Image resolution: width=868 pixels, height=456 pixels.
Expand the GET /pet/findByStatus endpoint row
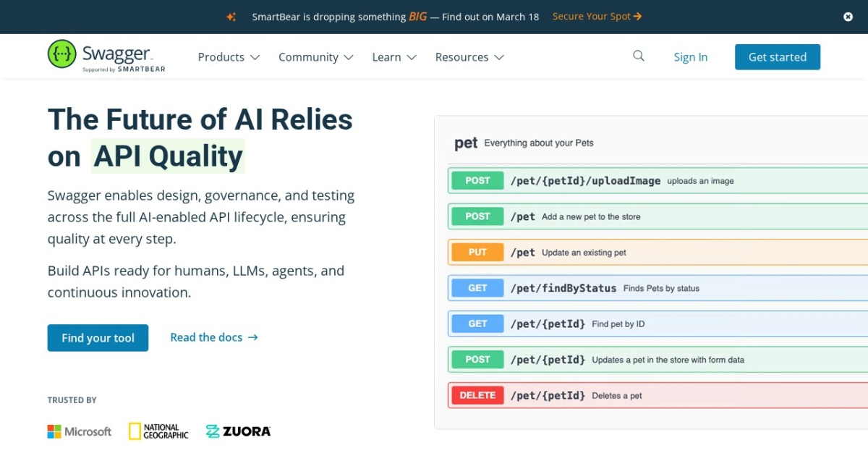[x=651, y=288]
